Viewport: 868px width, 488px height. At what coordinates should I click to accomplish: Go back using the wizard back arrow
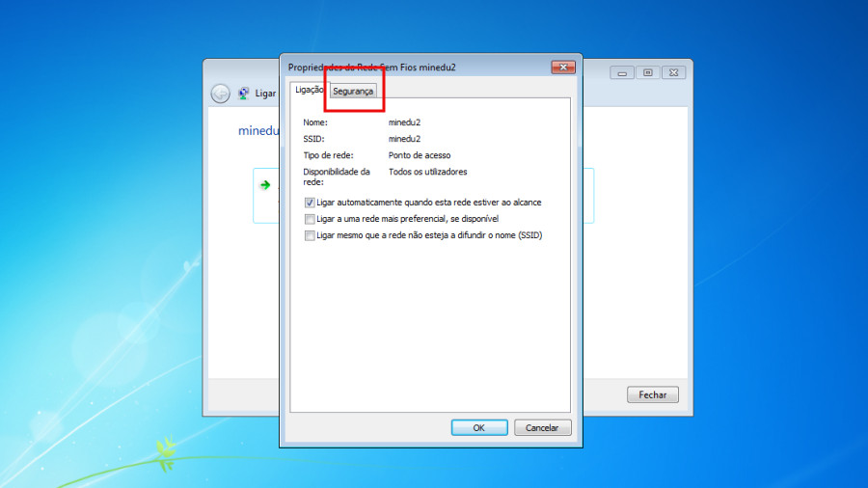tap(221, 94)
